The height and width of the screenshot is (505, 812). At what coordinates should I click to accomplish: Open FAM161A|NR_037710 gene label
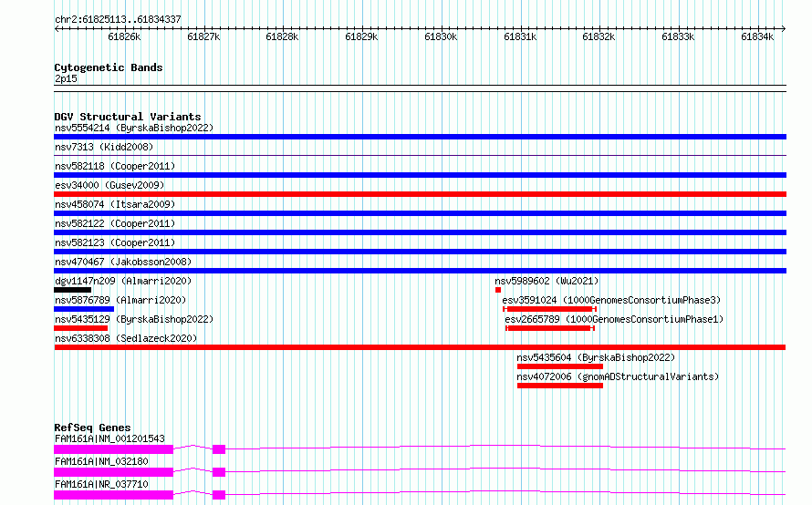point(101,484)
